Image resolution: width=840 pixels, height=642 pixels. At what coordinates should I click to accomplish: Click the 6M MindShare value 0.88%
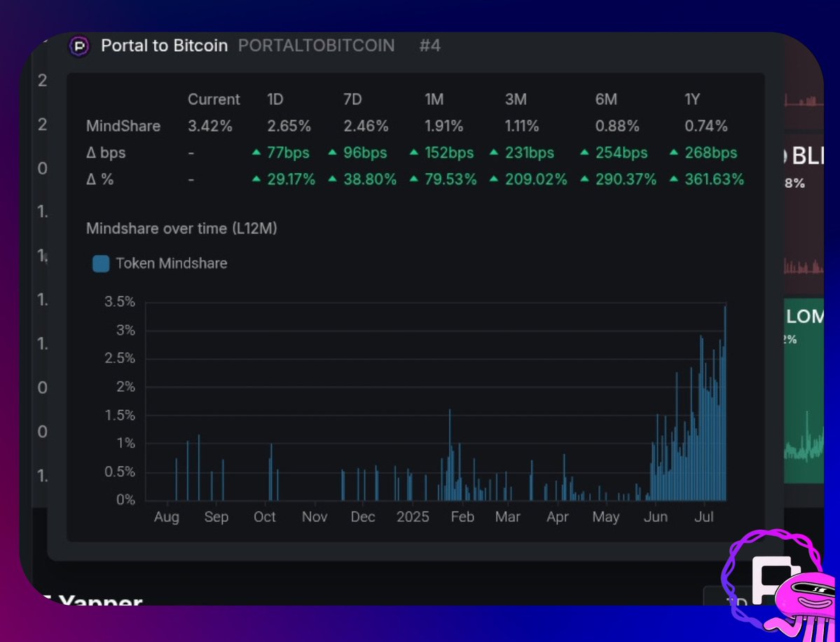(617, 126)
